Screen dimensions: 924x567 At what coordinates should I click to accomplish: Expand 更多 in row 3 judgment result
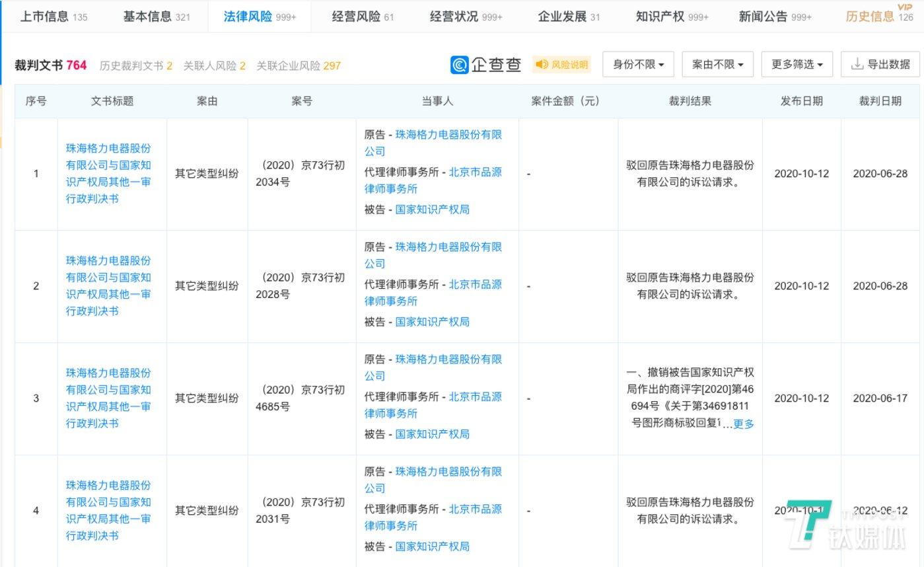tap(744, 424)
